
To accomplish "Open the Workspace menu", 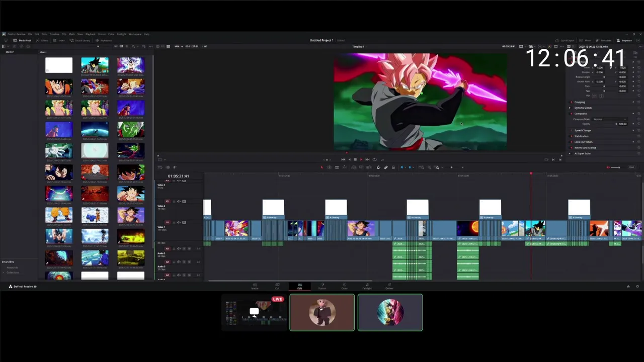I will (135, 34).
